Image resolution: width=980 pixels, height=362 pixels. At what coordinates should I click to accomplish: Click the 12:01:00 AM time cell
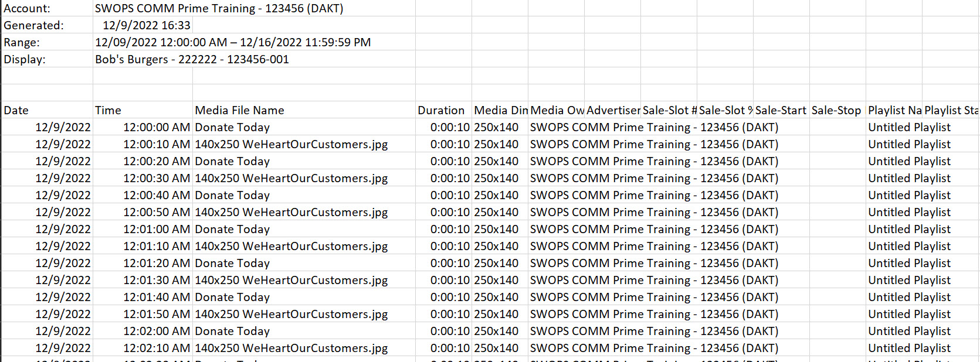(156, 230)
